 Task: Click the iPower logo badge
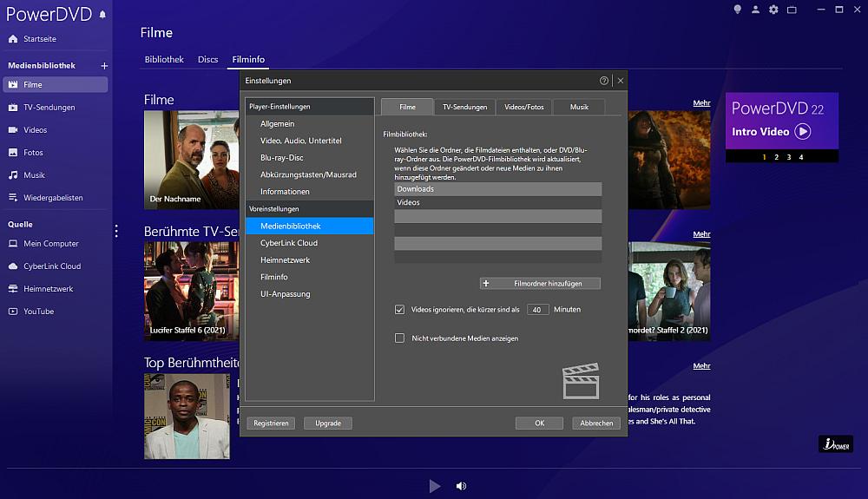(835, 443)
